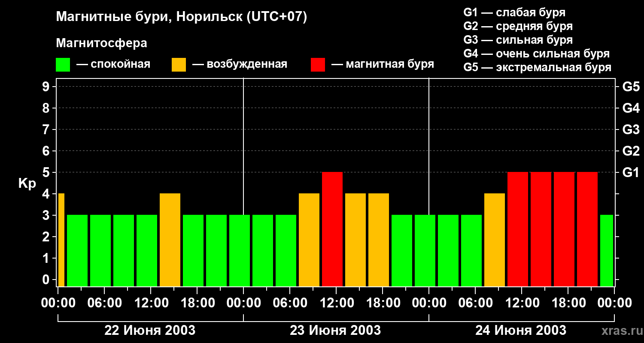This screenshot has width=644, height=343.
Task: Click the orange bar before the red bars on 24 June
Action: [x=495, y=240]
